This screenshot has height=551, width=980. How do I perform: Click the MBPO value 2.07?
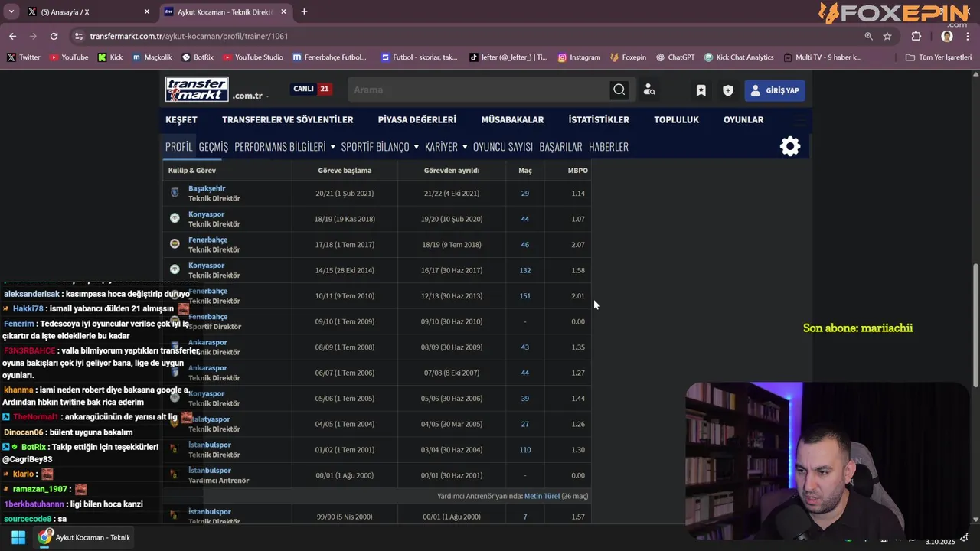[578, 244]
